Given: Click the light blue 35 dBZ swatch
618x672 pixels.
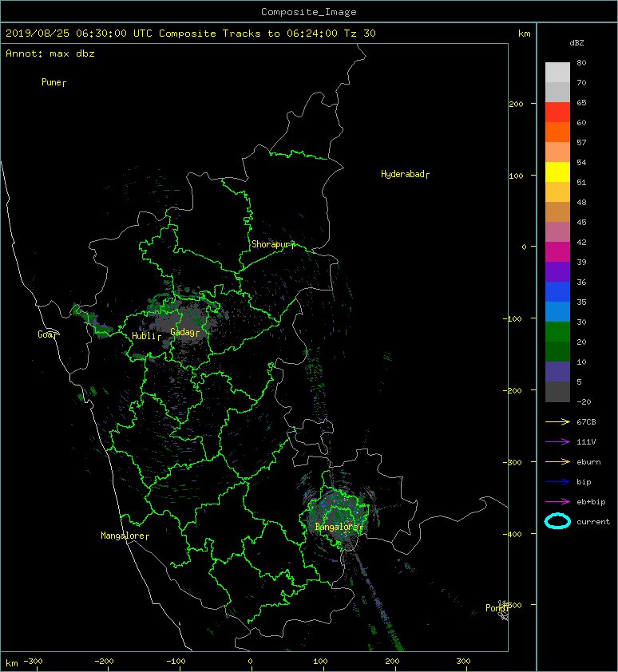Looking at the screenshot, I should click(x=557, y=311).
